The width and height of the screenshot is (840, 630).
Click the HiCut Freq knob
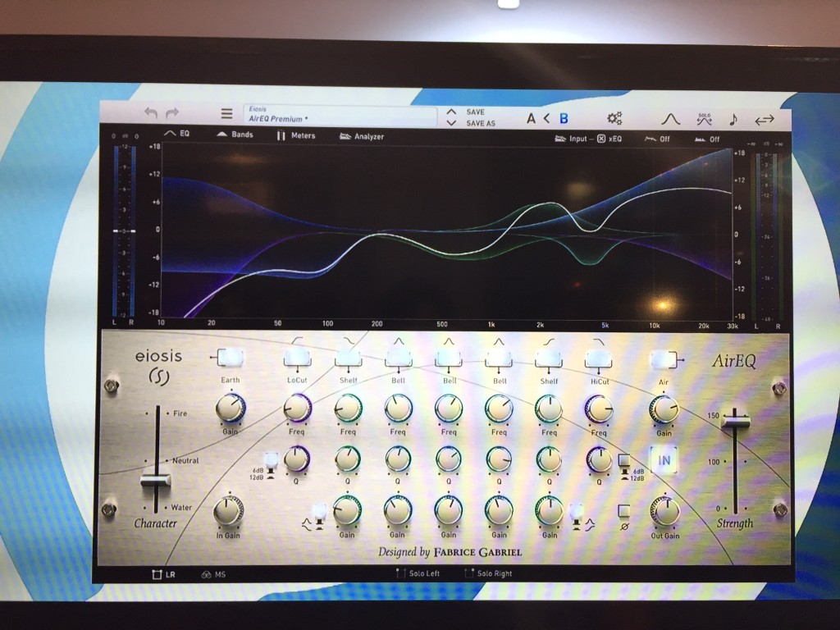(x=599, y=410)
